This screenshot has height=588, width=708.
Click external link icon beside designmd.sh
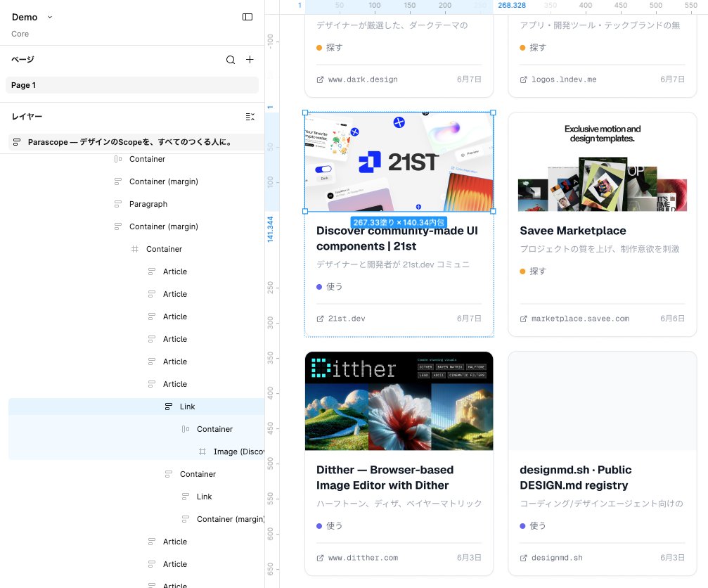(523, 558)
